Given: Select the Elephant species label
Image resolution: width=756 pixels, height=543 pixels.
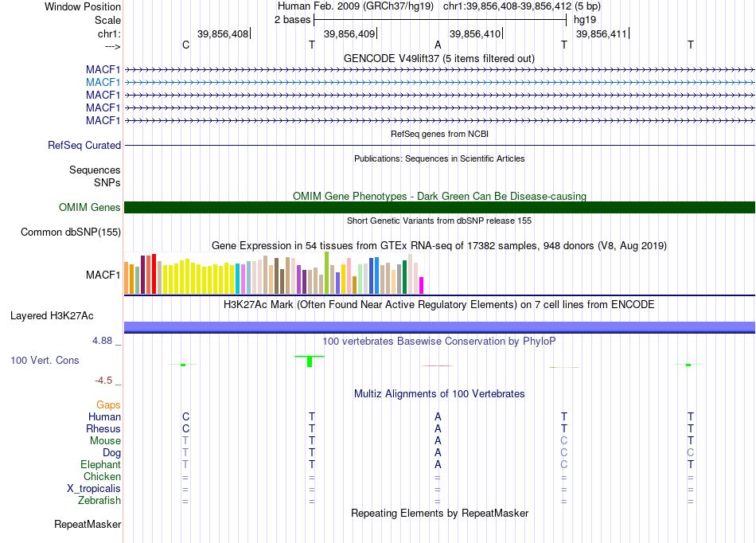Looking at the screenshot, I should point(100,464).
